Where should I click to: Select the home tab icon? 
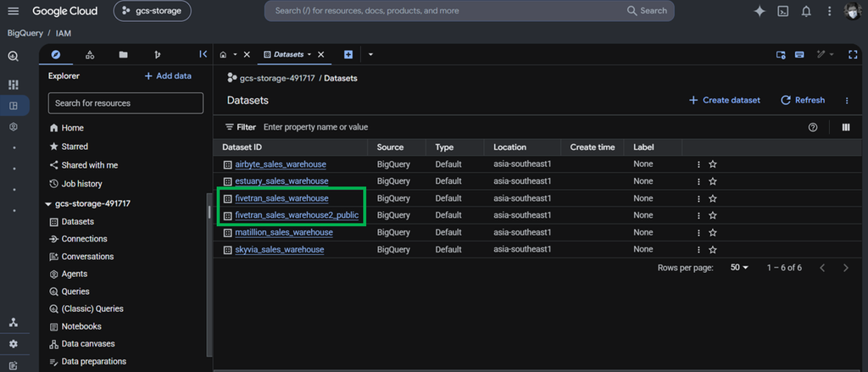[x=223, y=54]
